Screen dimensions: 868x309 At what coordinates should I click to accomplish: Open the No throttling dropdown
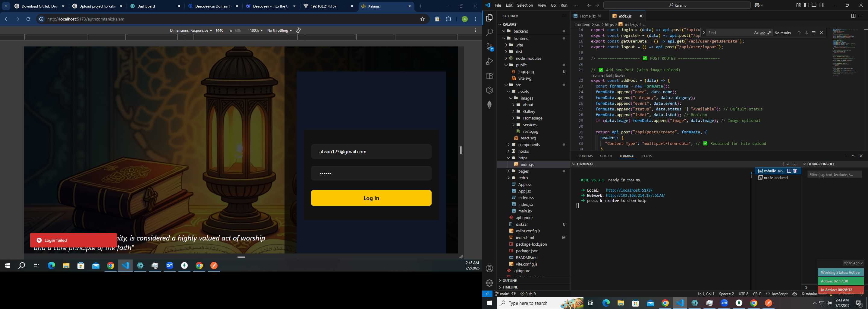click(x=279, y=30)
